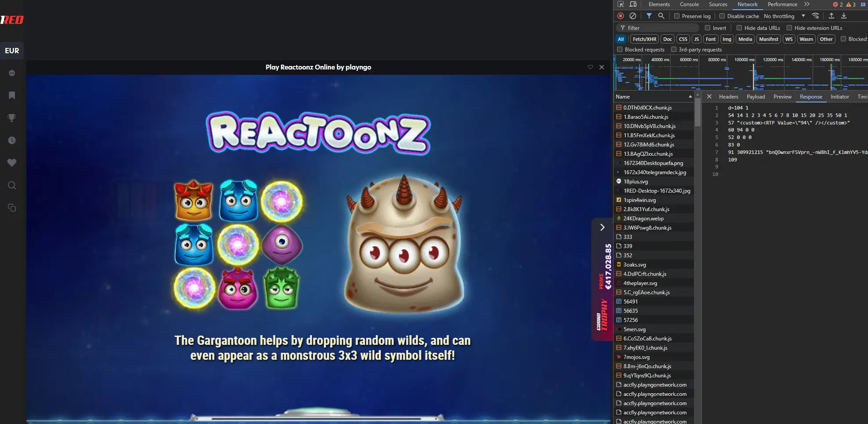868x424 pixels.
Task: Add Reactoonz to favorites heart icon
Action: (x=590, y=67)
